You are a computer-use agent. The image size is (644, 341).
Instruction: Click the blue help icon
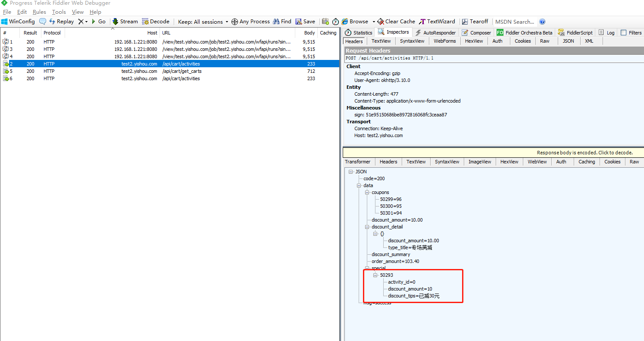coord(542,22)
